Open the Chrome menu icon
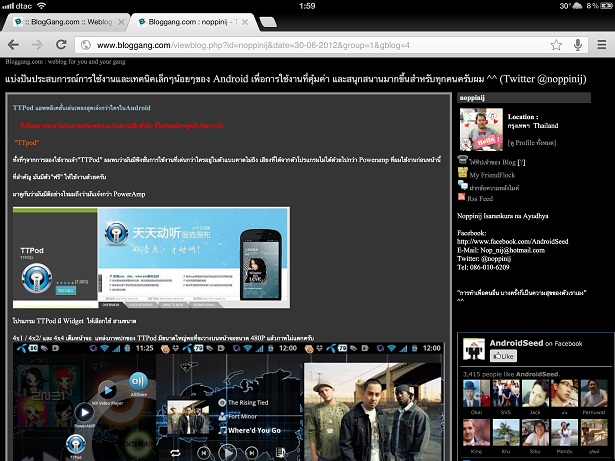The height and width of the screenshot is (461, 615). tap(602, 45)
